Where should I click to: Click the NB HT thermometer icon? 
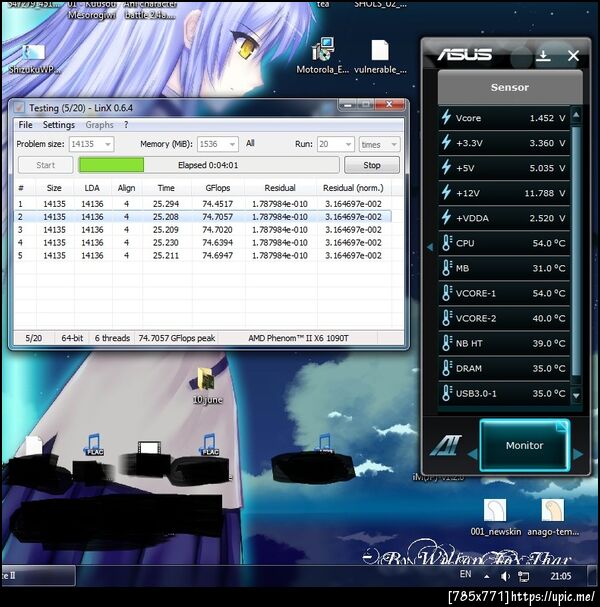[x=447, y=343]
